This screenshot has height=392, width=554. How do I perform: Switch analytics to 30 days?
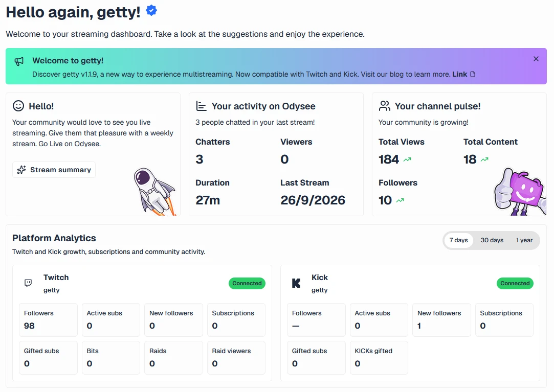pyautogui.click(x=492, y=240)
